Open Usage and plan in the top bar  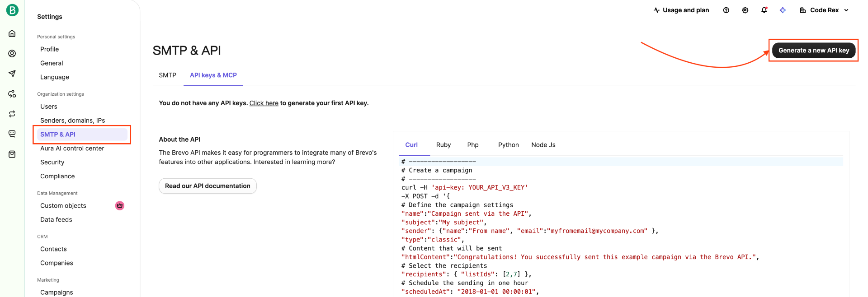pos(681,10)
